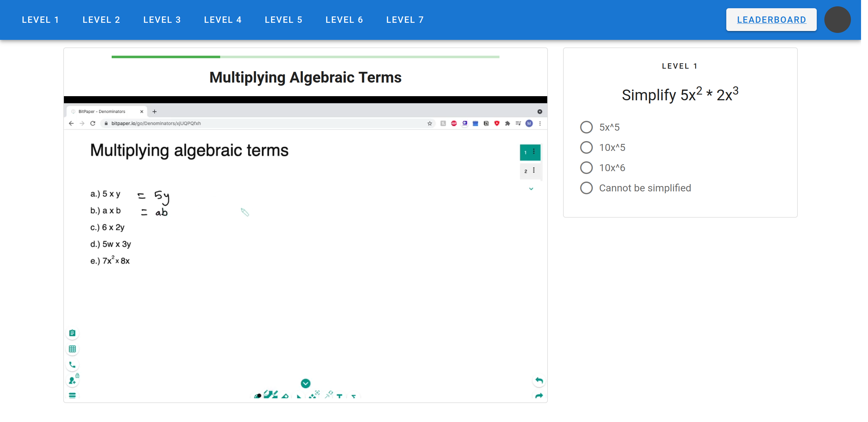Click the redo arrow icon
Image resolution: width=868 pixels, height=422 pixels.
539,396
